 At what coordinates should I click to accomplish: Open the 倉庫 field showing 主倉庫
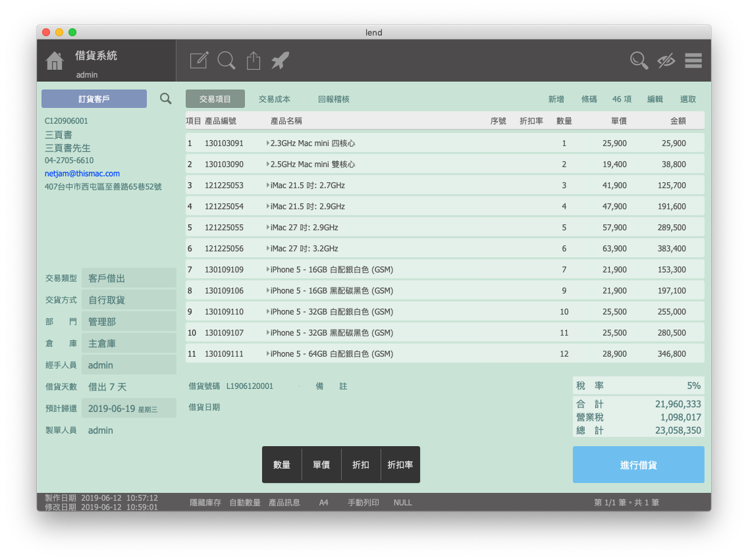pos(129,343)
